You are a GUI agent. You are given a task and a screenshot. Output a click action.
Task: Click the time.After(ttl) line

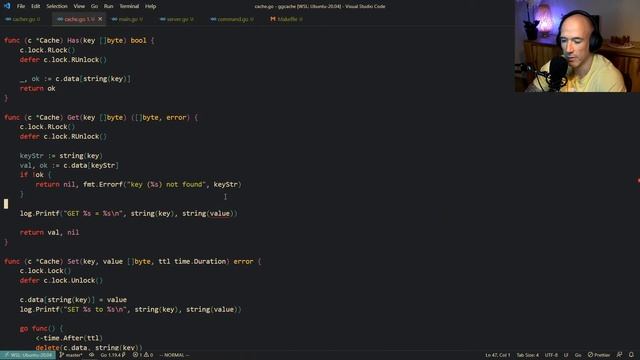point(69,338)
